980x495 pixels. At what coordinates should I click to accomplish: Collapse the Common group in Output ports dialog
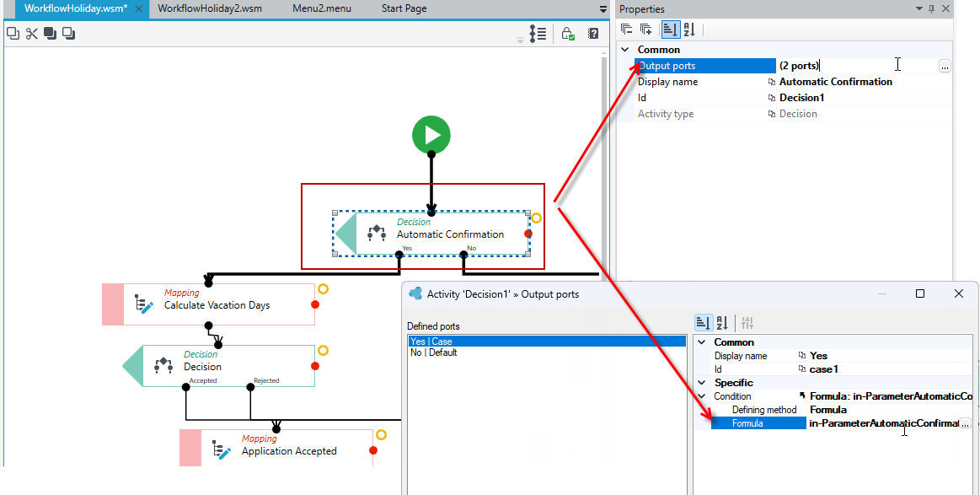tap(701, 342)
